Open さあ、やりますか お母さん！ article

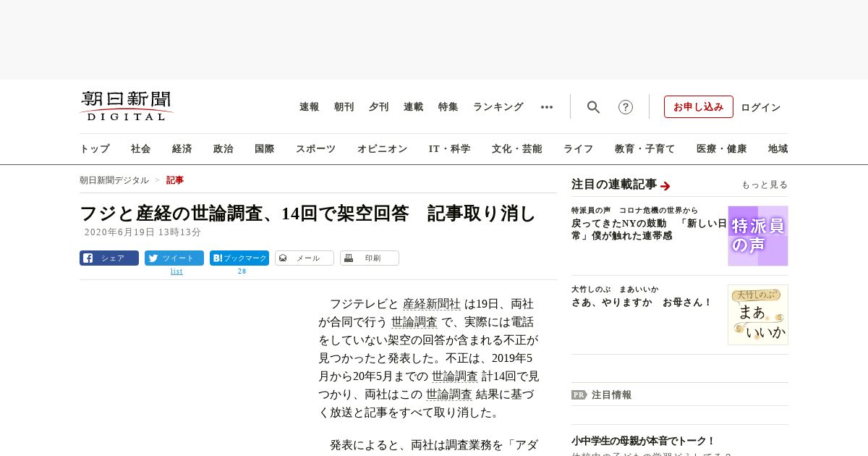(x=642, y=303)
